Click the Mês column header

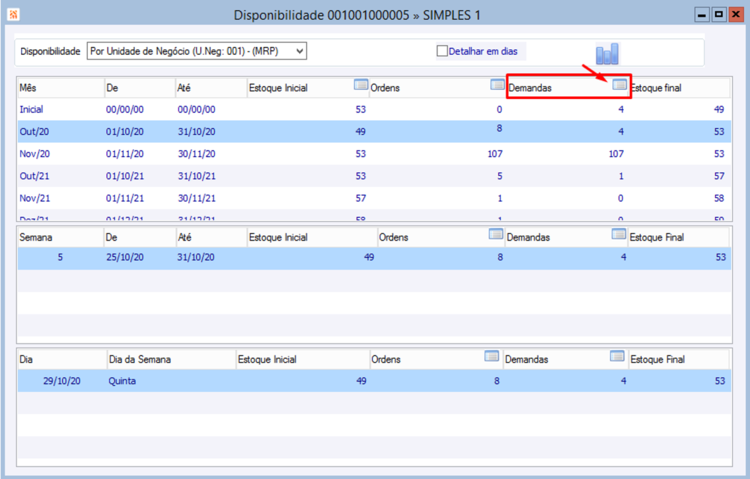click(x=60, y=88)
